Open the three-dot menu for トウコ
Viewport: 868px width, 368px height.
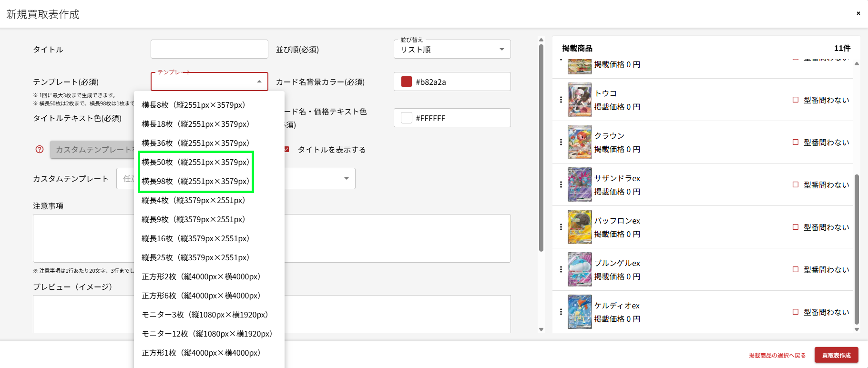point(561,100)
